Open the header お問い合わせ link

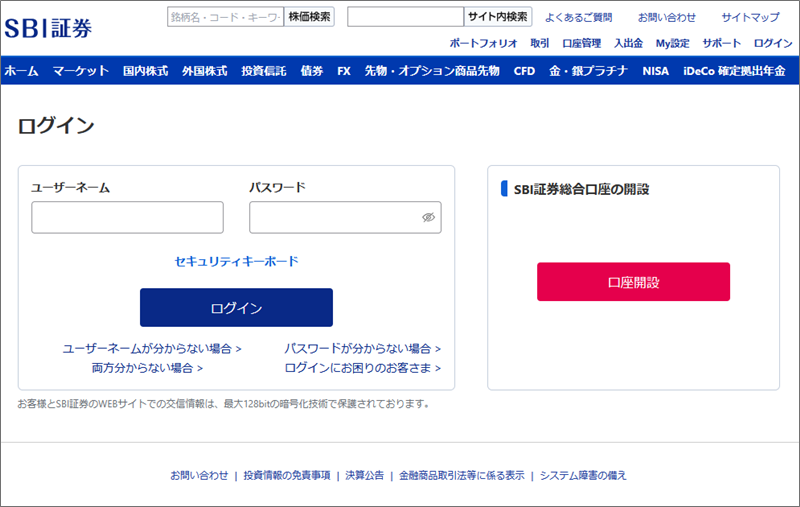[x=667, y=17]
